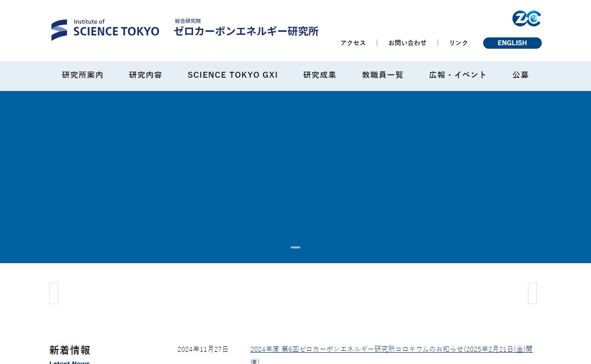Open the 研究所案内 menu
Screen dimensions: 591x364
click(x=83, y=75)
